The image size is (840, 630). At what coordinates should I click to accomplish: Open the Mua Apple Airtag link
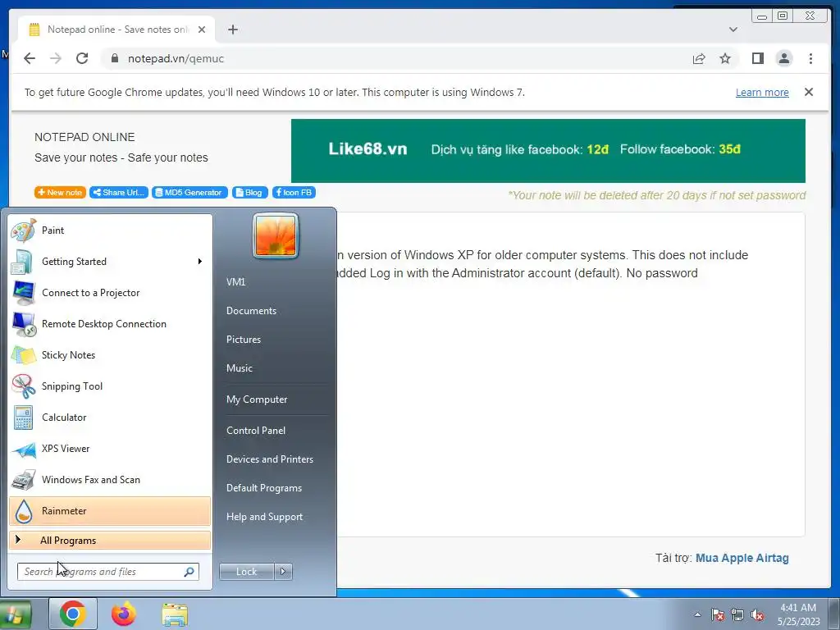(x=742, y=558)
